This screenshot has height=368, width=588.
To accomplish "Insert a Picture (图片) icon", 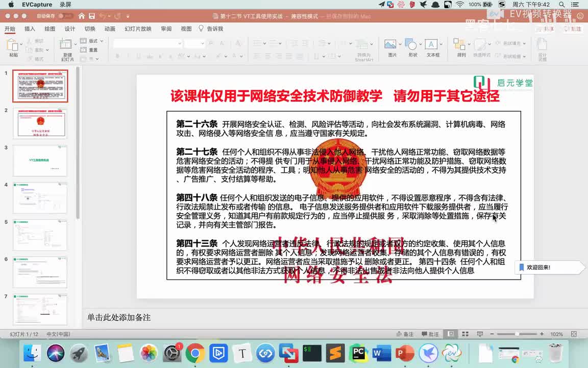I will coord(390,44).
